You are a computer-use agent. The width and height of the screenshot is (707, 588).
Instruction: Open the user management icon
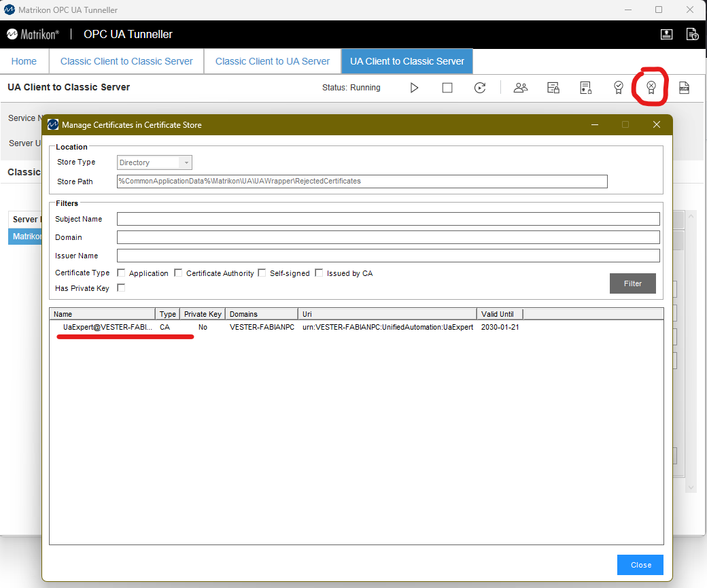click(521, 88)
